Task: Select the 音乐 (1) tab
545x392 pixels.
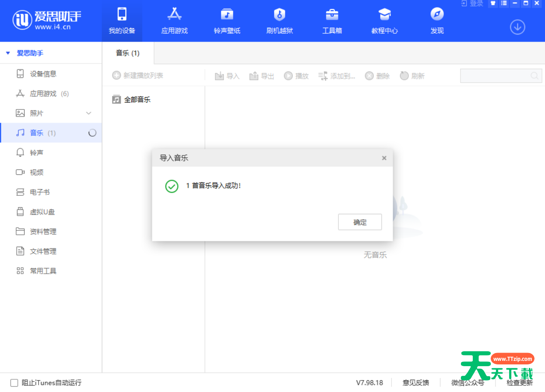Action: [127, 53]
